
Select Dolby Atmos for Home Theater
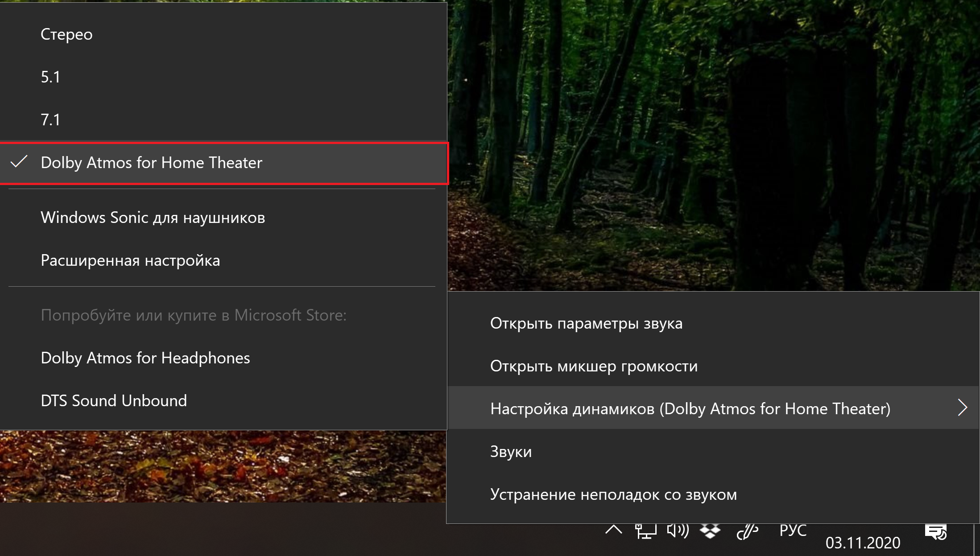pyautogui.click(x=151, y=163)
